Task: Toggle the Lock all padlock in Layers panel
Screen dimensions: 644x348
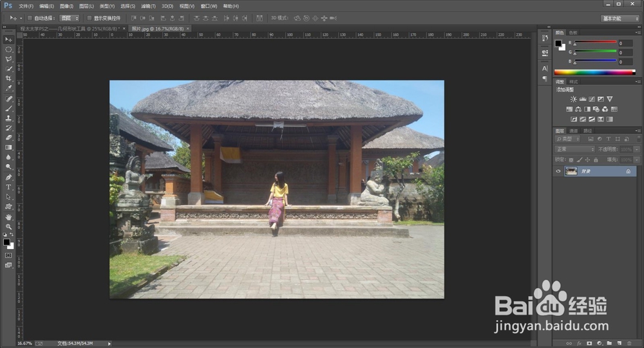Action: (596, 160)
